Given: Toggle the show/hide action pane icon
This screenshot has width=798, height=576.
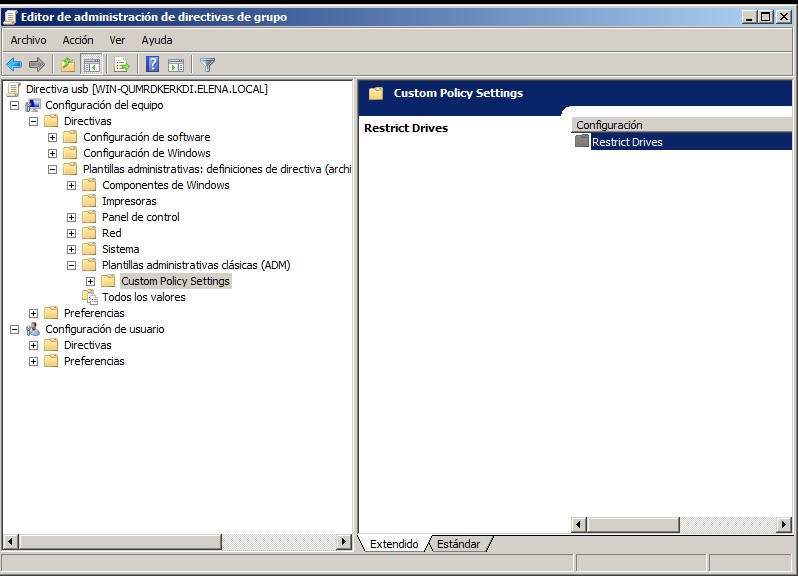Looking at the screenshot, I should point(176,65).
